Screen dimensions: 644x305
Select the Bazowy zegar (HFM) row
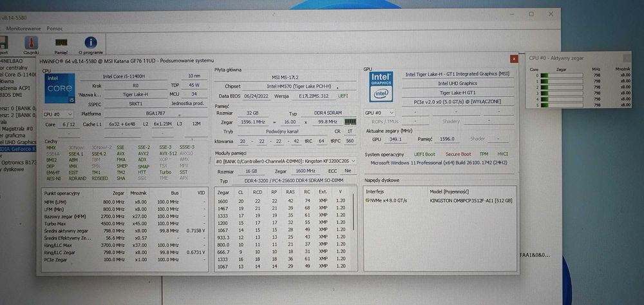click(x=125, y=216)
